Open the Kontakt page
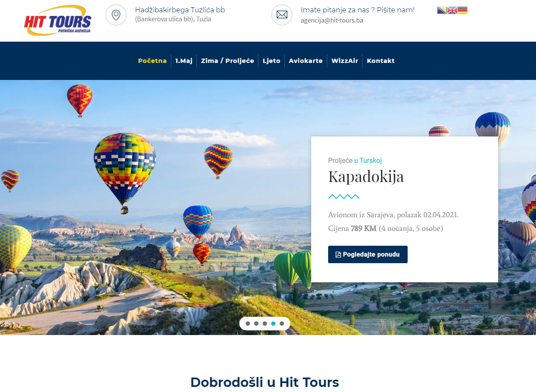This screenshot has height=392, width=536. click(x=380, y=61)
